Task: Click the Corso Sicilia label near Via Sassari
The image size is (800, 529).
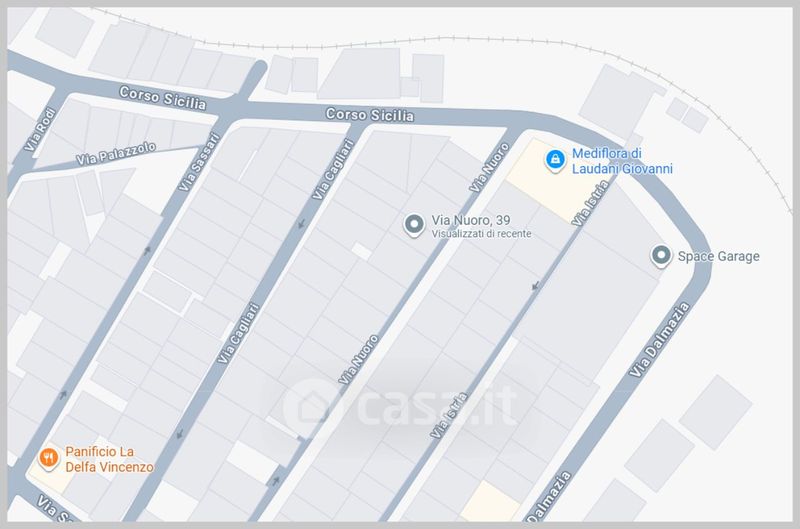Action: coord(163,98)
